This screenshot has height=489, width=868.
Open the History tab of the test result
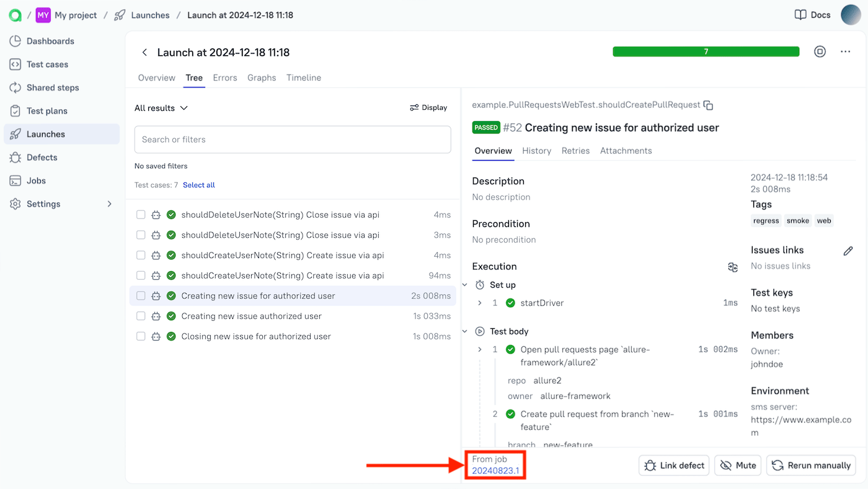pos(536,150)
